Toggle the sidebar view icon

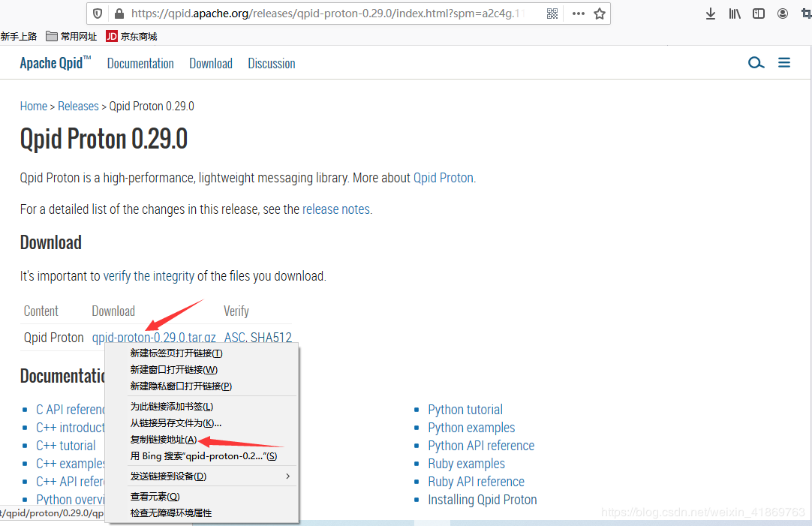pyautogui.click(x=758, y=13)
